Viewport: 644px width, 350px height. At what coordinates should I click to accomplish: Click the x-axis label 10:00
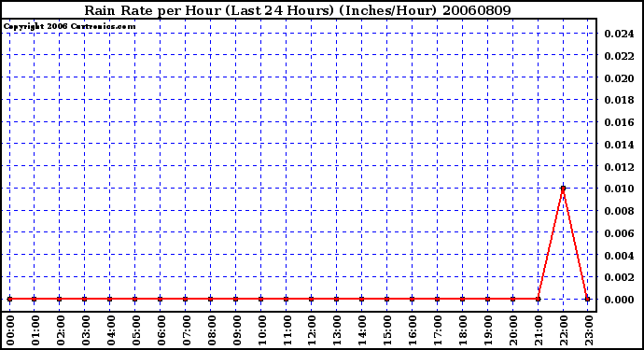coord(261,330)
